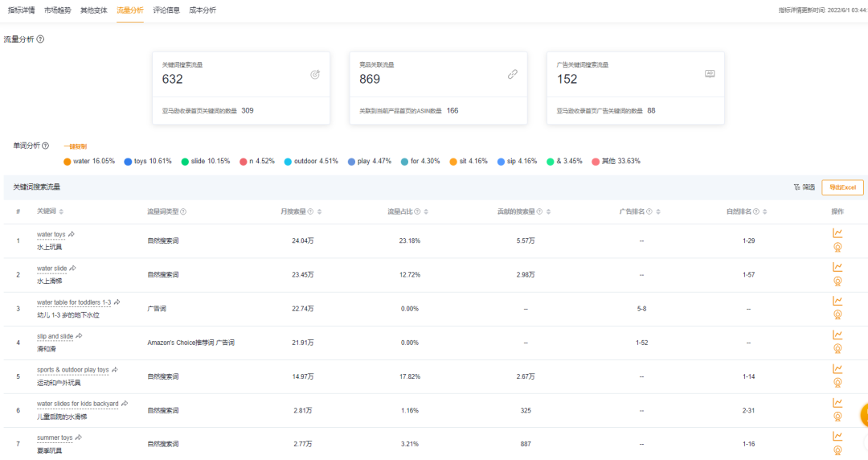This screenshot has height=460, width=868.
Task: Click help icon beside 单词分析 label
Action: pos(45,146)
